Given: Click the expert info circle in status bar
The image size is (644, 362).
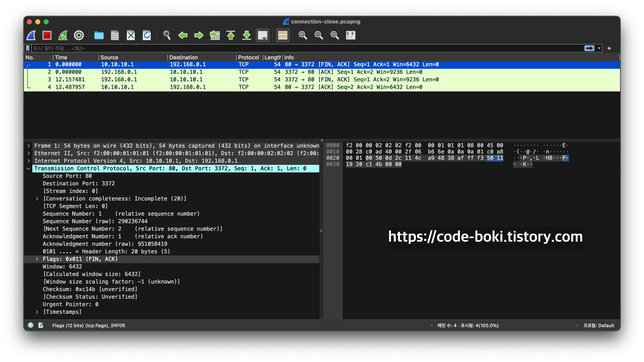Looking at the screenshot, I should [31, 325].
